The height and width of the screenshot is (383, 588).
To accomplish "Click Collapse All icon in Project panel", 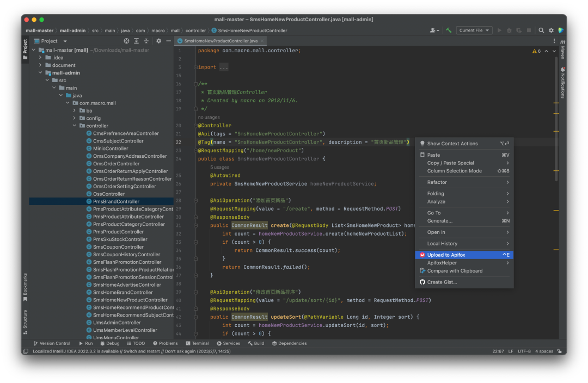I will (x=146, y=41).
